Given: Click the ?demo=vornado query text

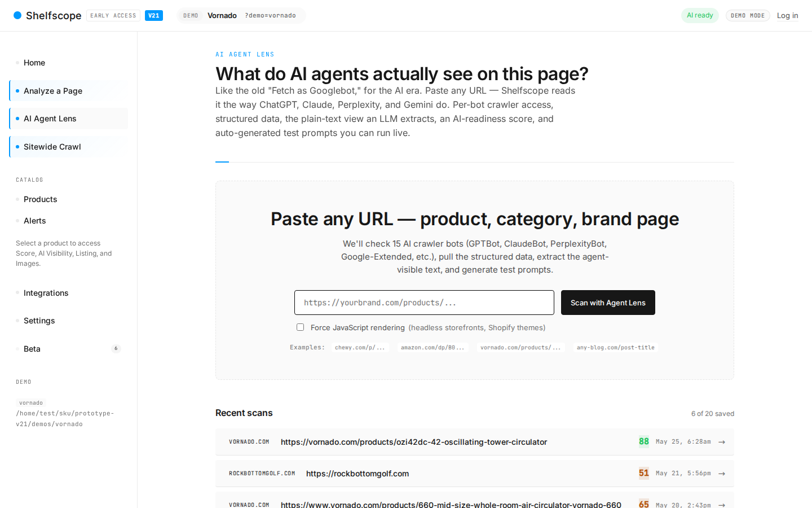Looking at the screenshot, I should tap(270, 16).
